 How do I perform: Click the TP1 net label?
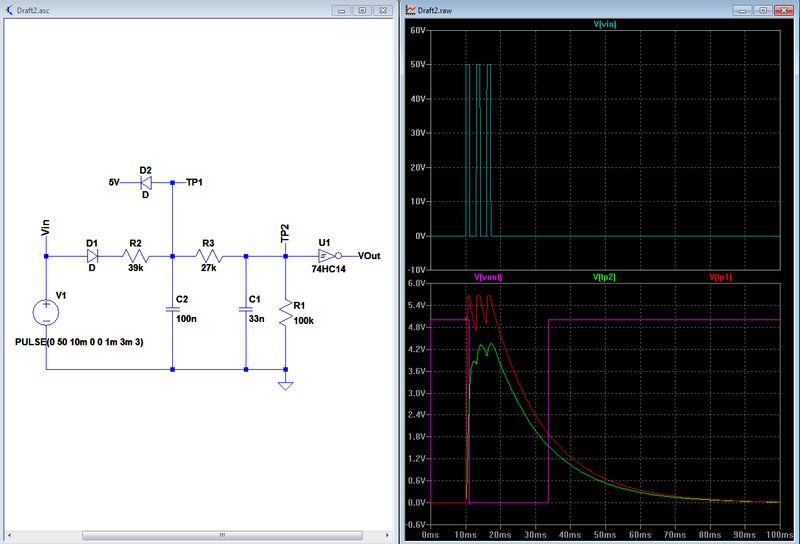(194, 182)
